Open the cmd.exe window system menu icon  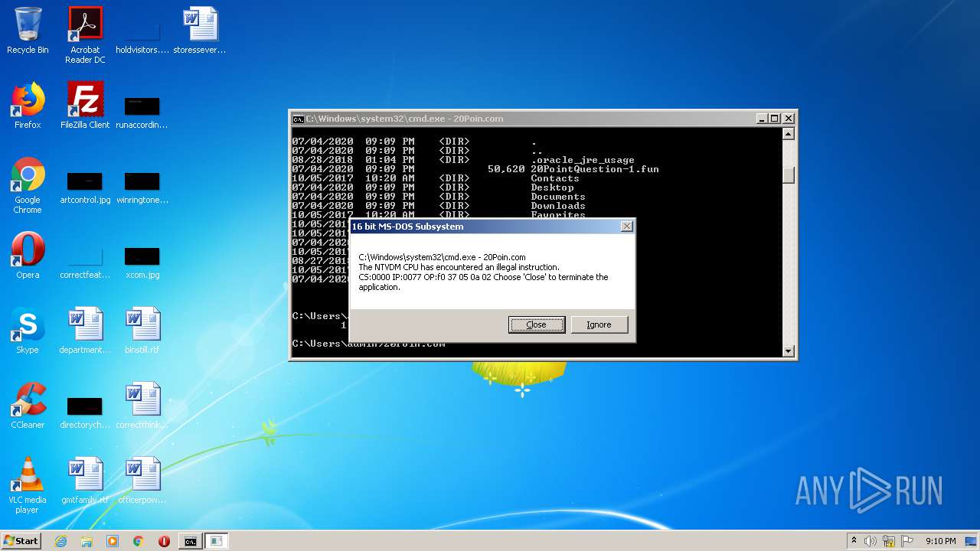coord(298,119)
